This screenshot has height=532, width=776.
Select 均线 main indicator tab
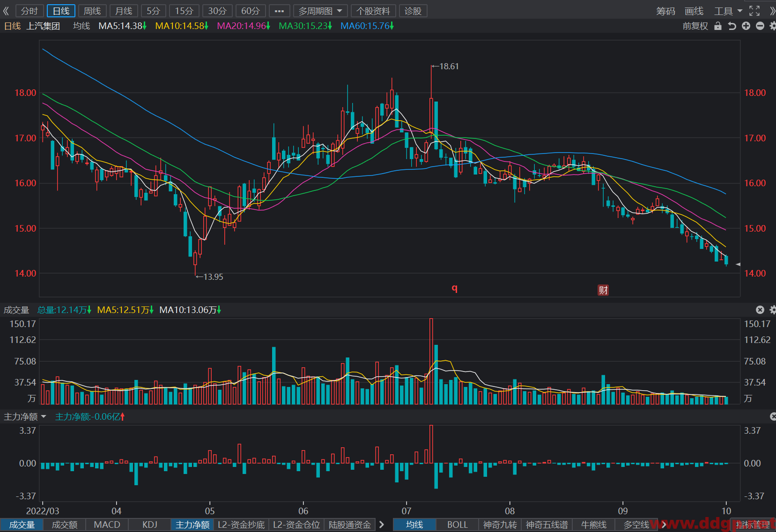pyautogui.click(x=414, y=525)
